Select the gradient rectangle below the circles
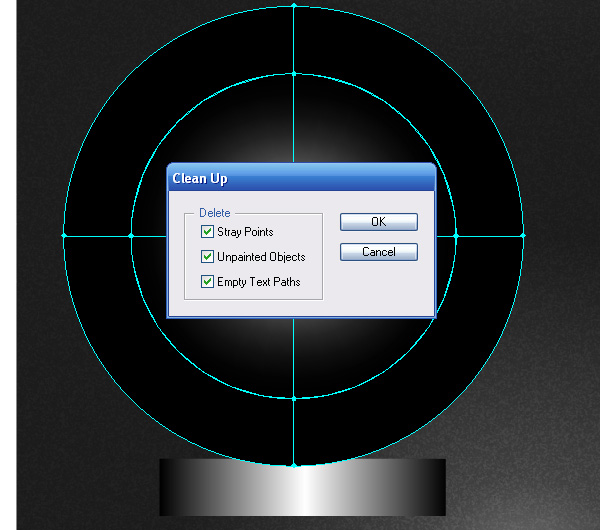Image resolution: width=600 pixels, height=530 pixels. coord(303,487)
